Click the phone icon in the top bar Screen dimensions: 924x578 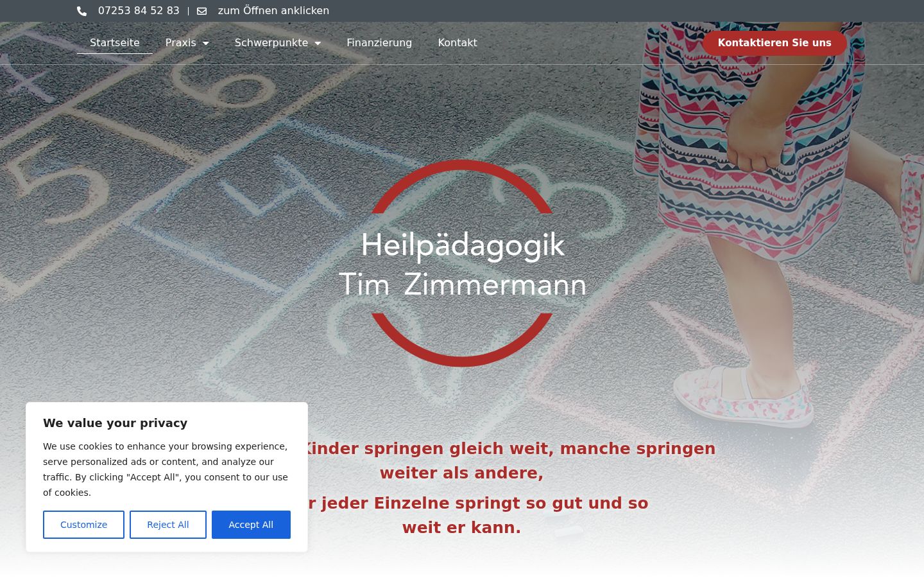[81, 11]
